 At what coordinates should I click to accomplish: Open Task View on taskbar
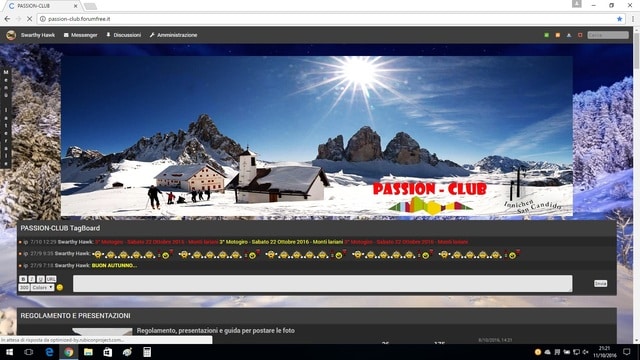coord(29,352)
